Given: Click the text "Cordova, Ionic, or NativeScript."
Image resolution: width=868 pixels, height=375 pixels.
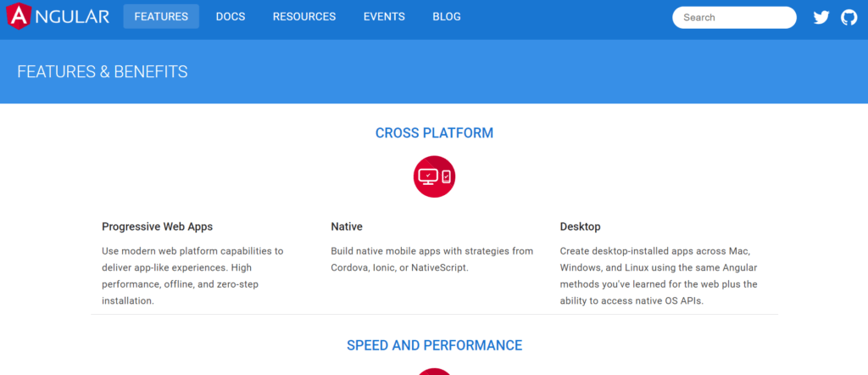Looking at the screenshot, I should 400,267.
